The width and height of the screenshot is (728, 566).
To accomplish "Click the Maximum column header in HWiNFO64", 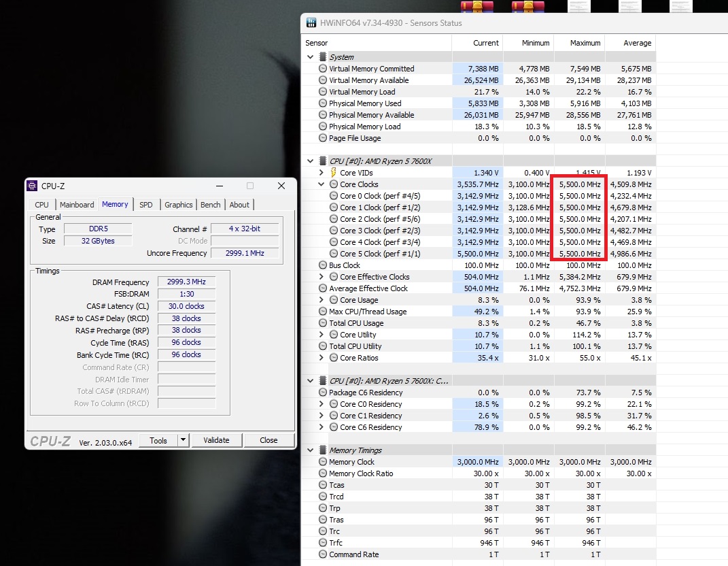I will pos(579,43).
